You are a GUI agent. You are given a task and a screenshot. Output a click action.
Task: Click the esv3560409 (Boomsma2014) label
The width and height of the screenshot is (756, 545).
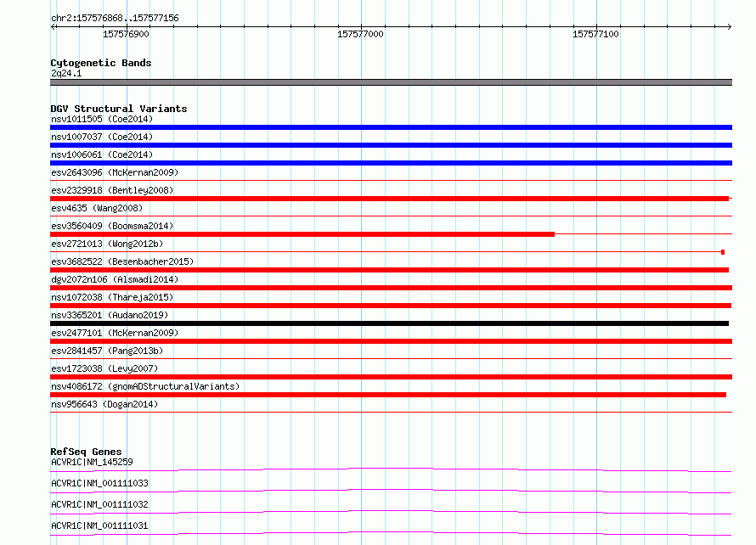click(x=112, y=226)
